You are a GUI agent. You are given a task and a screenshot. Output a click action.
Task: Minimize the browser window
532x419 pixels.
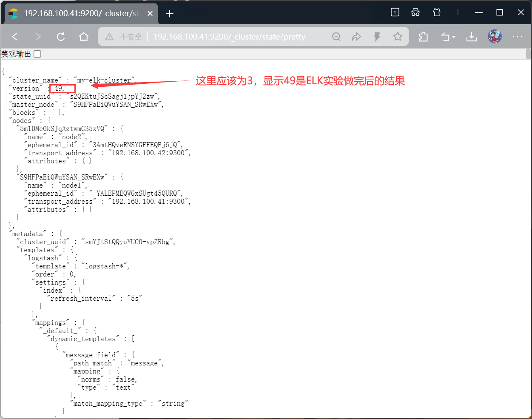tap(479, 12)
